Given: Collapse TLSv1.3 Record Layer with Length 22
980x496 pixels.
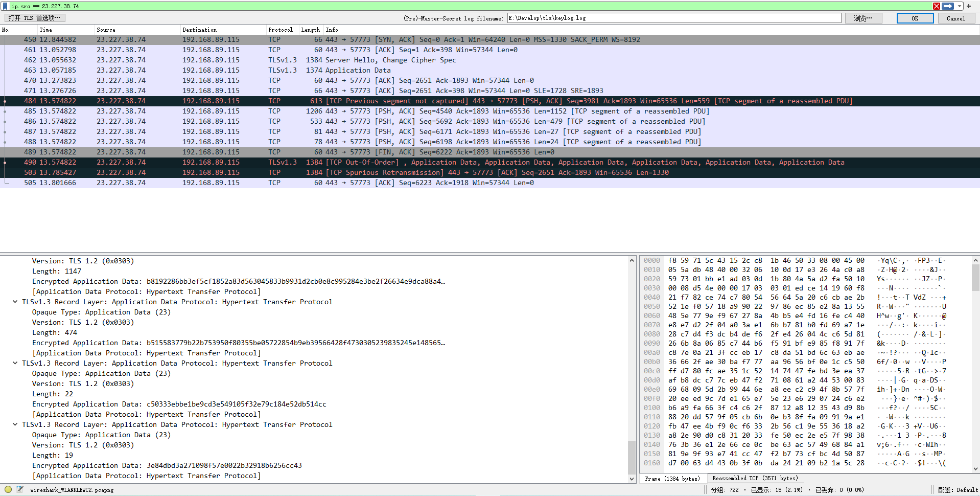Looking at the screenshot, I should pyautogui.click(x=15, y=364).
